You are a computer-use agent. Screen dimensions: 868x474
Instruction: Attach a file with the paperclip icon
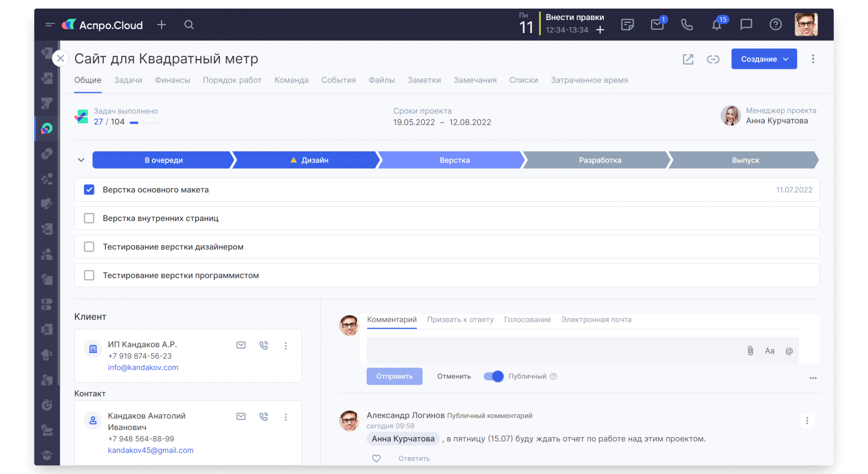750,351
